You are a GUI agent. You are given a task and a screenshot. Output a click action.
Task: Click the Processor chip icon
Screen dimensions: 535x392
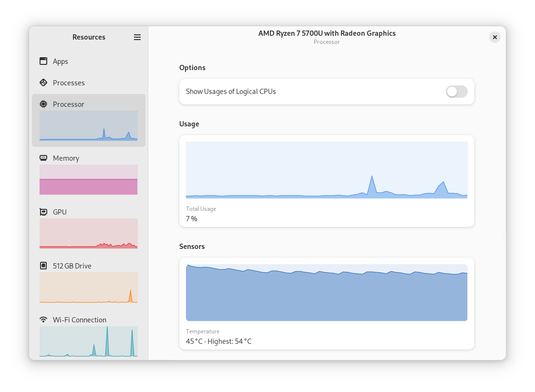43,104
